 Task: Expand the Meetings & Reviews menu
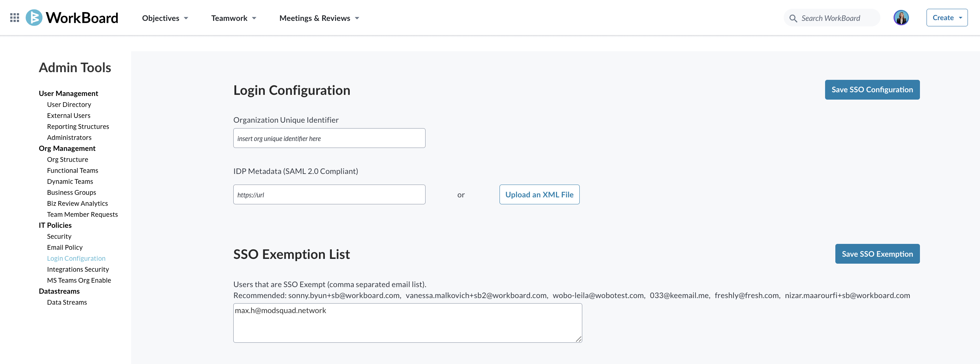(319, 18)
